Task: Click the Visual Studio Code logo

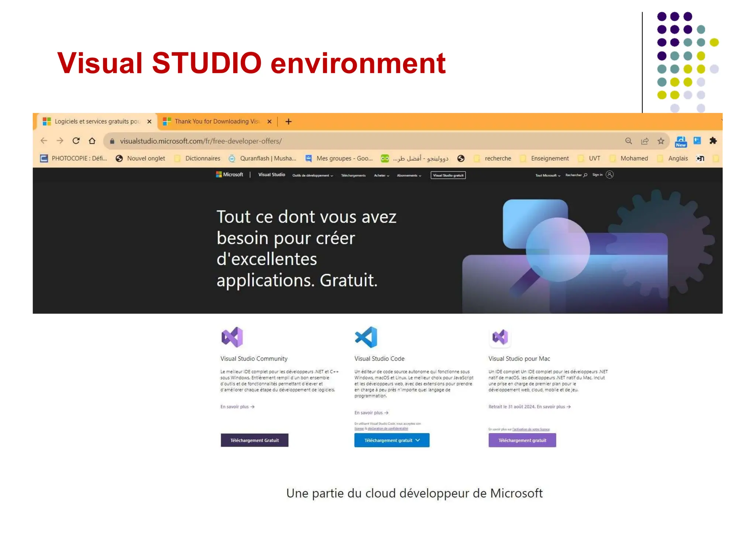Action: tap(366, 337)
